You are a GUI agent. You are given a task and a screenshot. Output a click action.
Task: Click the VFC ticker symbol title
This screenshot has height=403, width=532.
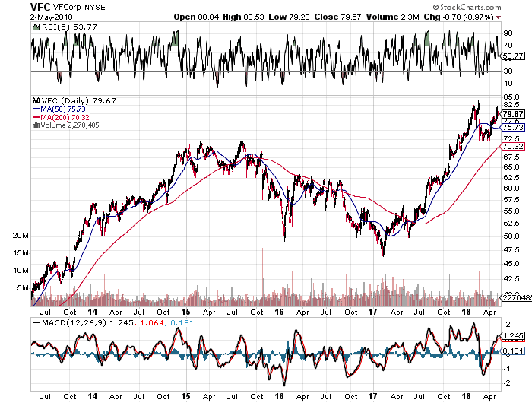[40, 7]
